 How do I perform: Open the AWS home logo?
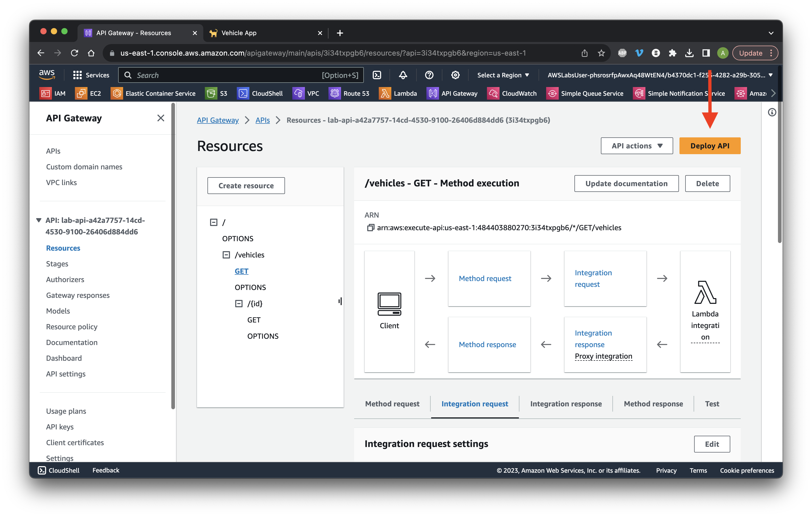tap(47, 74)
